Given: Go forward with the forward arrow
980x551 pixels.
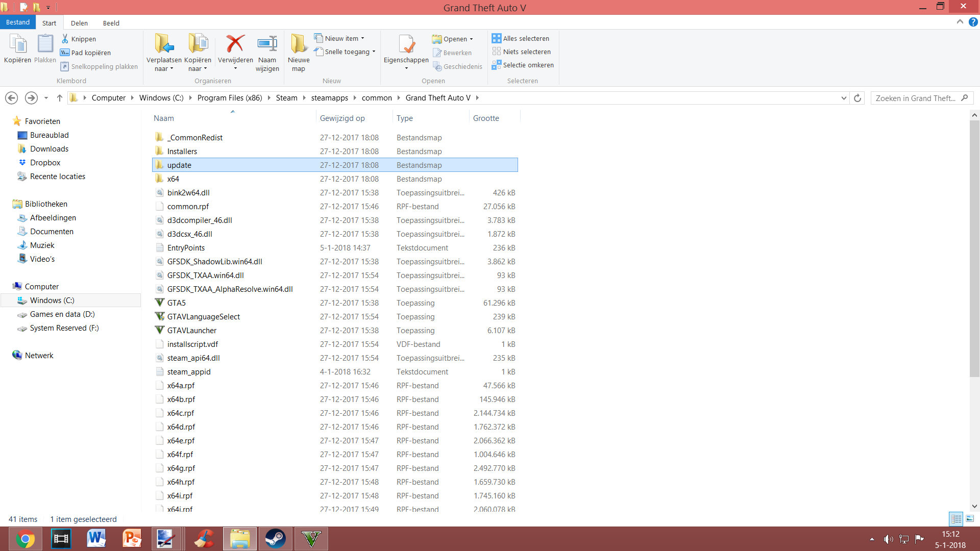Looking at the screenshot, I should coord(31,98).
